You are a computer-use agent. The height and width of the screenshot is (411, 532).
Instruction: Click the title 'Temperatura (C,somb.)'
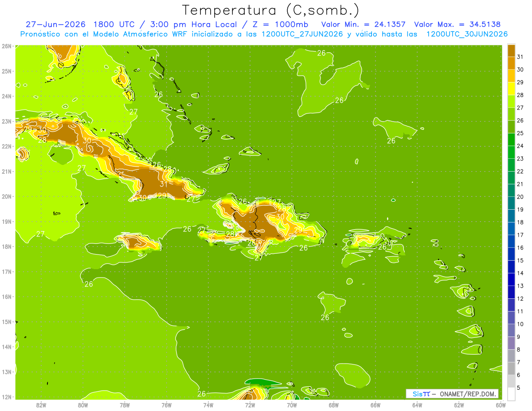coord(271,10)
